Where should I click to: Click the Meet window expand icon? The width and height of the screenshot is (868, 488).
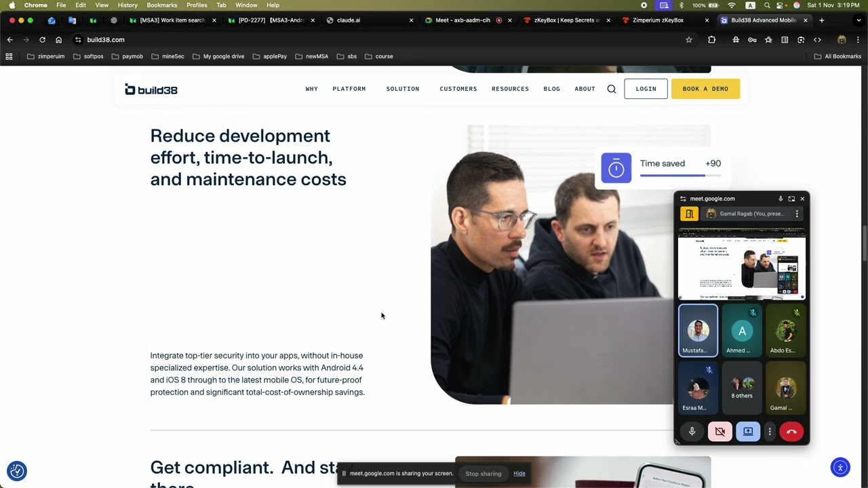click(x=791, y=199)
